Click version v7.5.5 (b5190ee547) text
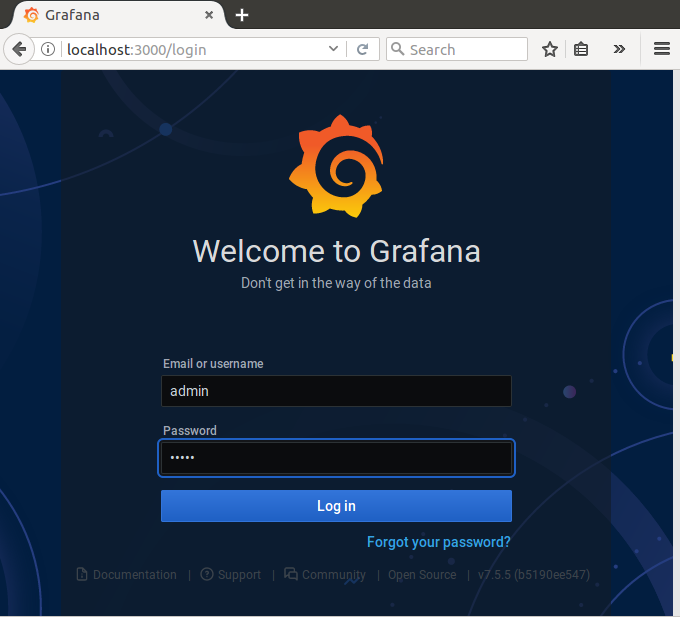This screenshot has width=680, height=617. [534, 575]
